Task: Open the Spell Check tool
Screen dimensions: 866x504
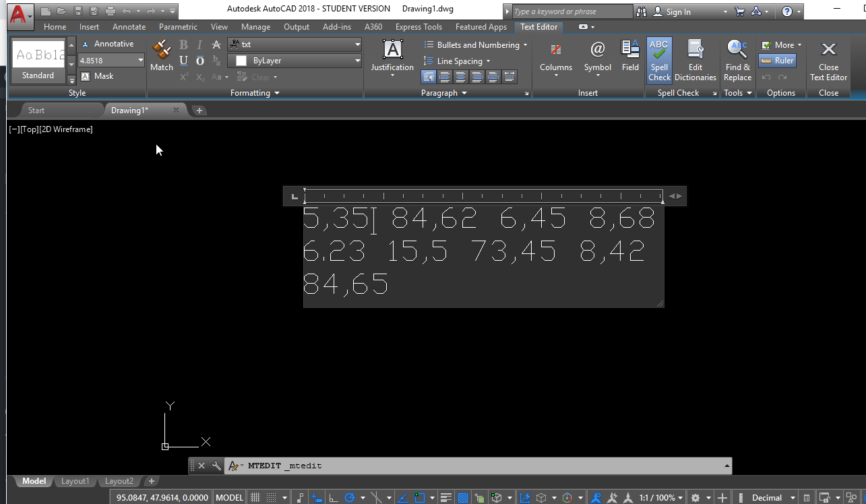Action: [x=659, y=59]
